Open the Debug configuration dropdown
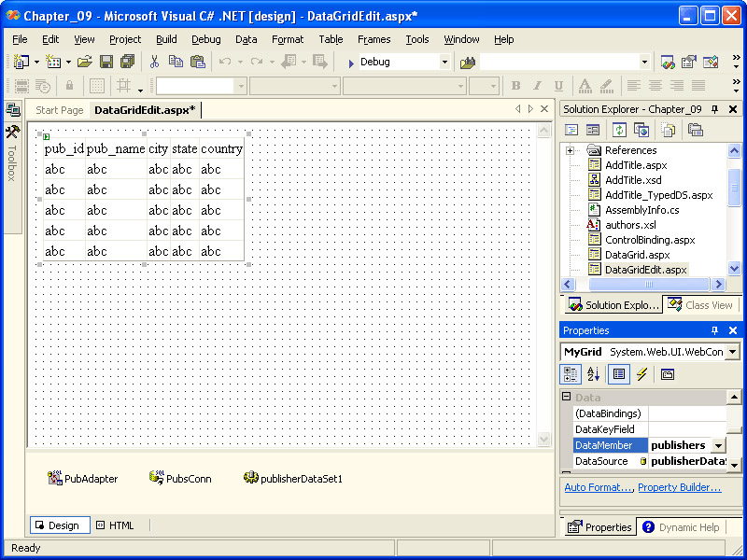747x560 pixels. (x=444, y=62)
